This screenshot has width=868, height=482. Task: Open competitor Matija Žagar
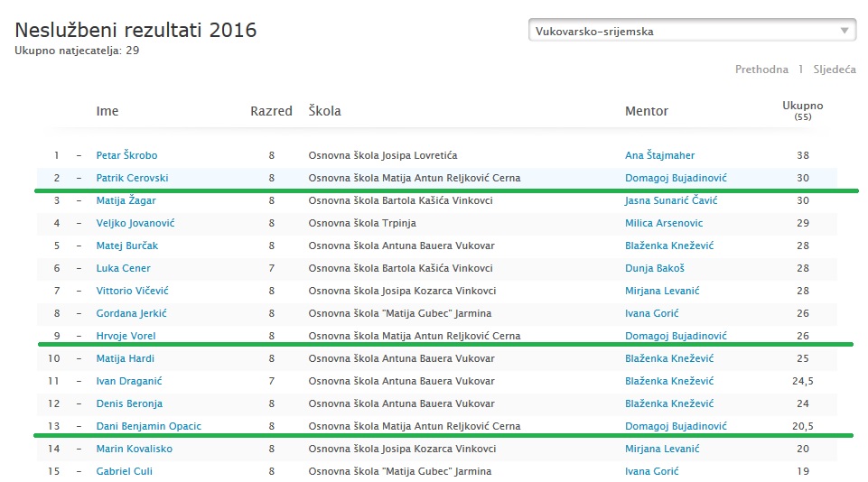[126, 200]
